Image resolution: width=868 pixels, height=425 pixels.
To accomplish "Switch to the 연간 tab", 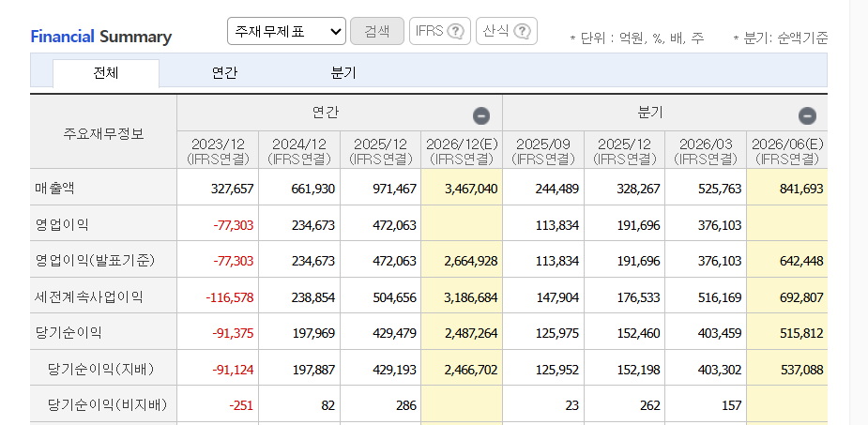I will pyautogui.click(x=225, y=73).
